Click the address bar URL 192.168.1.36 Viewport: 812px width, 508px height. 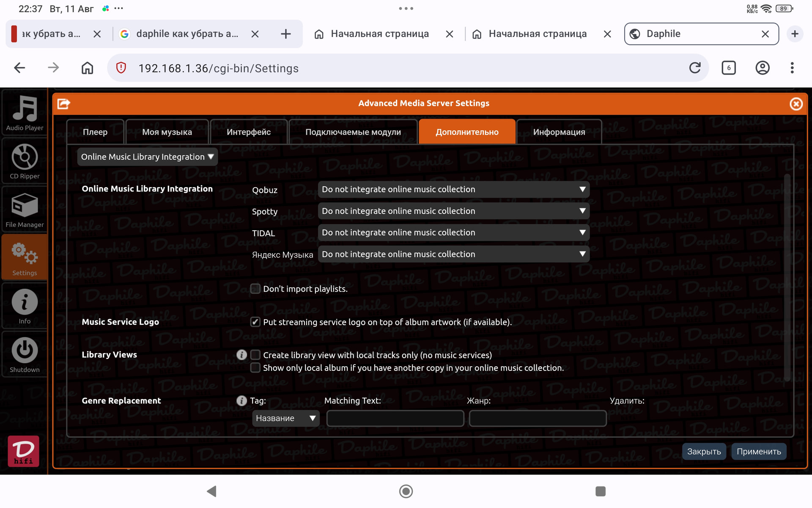coord(218,68)
